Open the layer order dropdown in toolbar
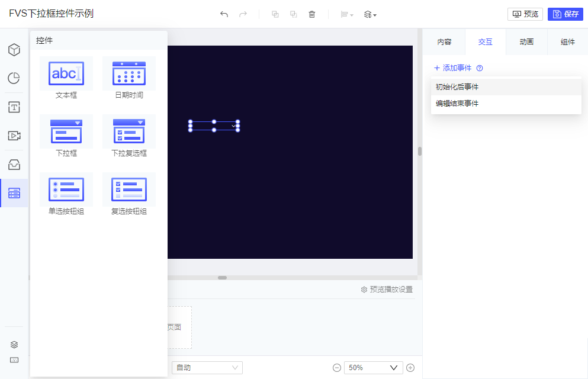Image resolution: width=588 pixels, height=379 pixels. point(370,14)
